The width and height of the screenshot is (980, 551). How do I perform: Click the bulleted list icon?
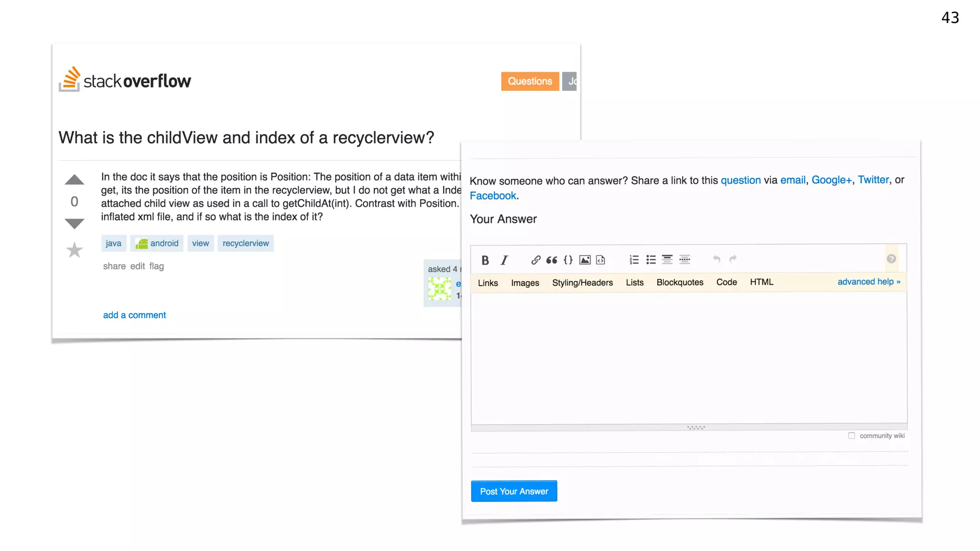click(651, 260)
